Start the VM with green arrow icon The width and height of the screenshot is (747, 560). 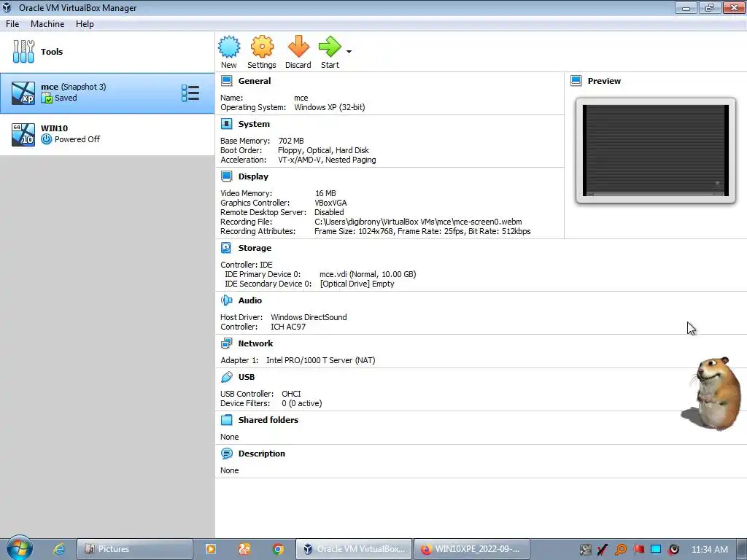click(330, 47)
